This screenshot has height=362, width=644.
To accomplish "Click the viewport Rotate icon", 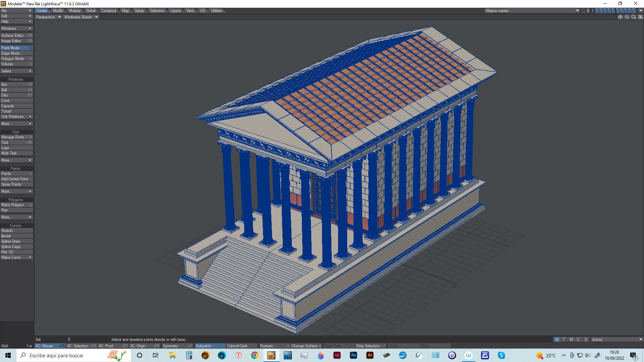I will coord(627,17).
